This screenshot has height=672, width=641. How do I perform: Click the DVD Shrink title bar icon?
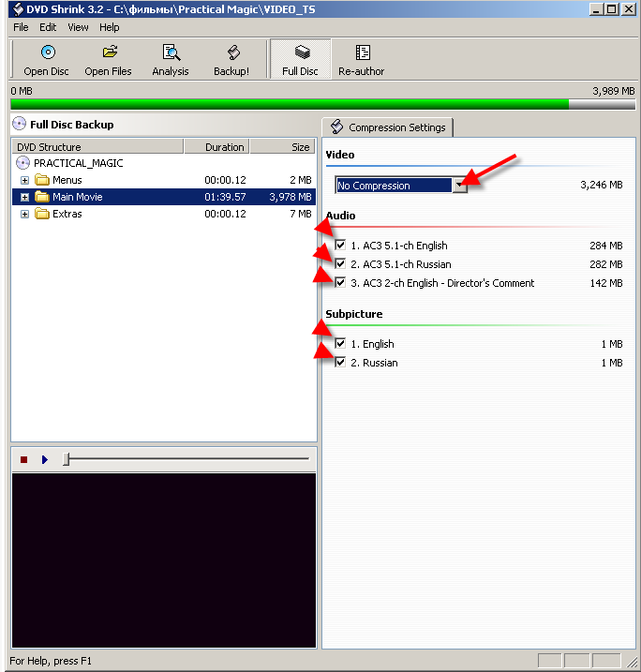click(18, 9)
